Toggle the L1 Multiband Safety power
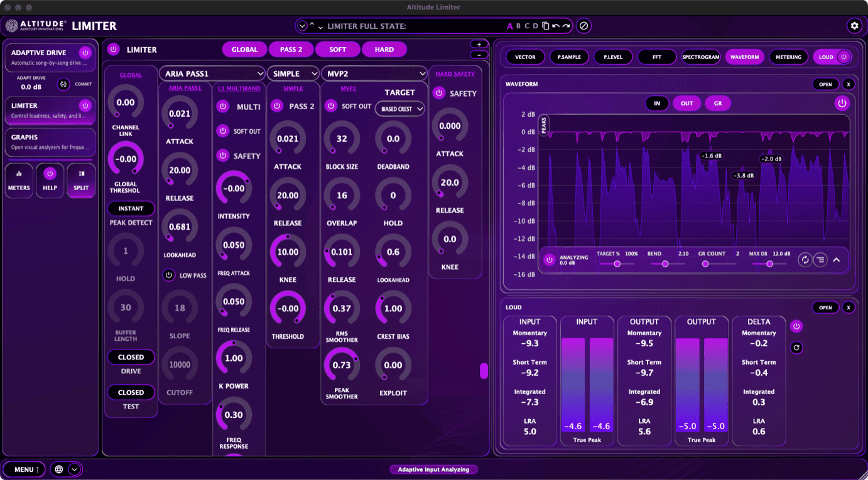This screenshot has width=868, height=480. point(222,156)
